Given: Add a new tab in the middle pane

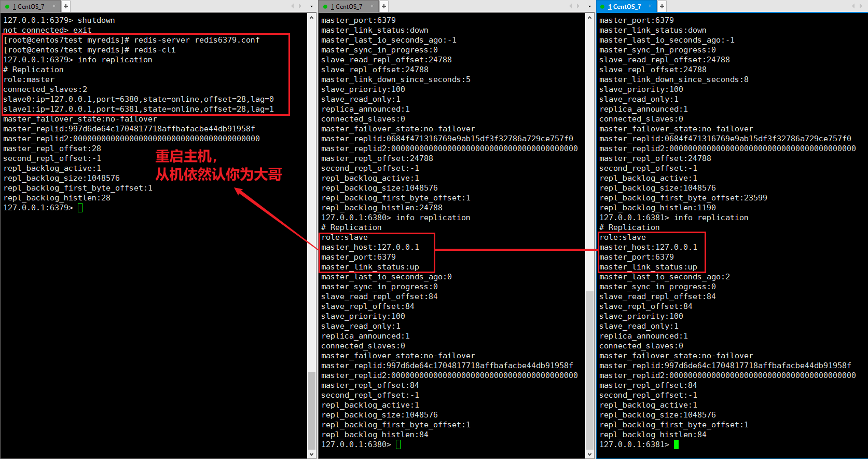Looking at the screenshot, I should 384,6.
